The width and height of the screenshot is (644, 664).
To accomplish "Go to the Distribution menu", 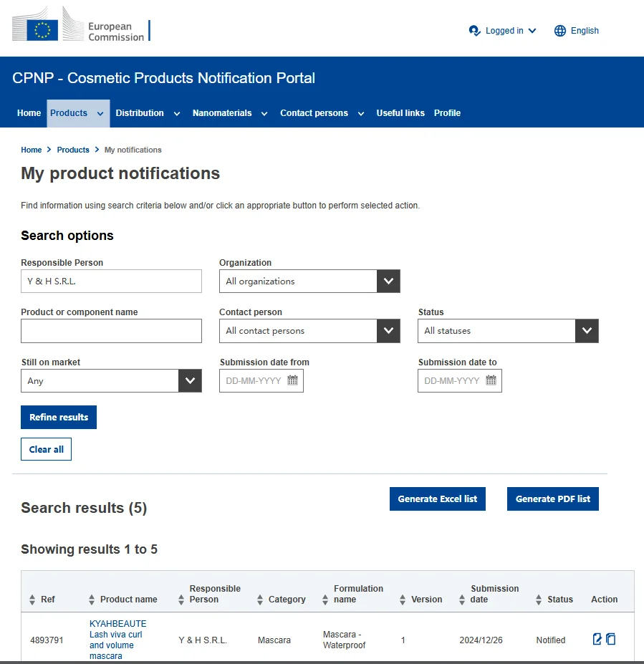I will pos(147,113).
